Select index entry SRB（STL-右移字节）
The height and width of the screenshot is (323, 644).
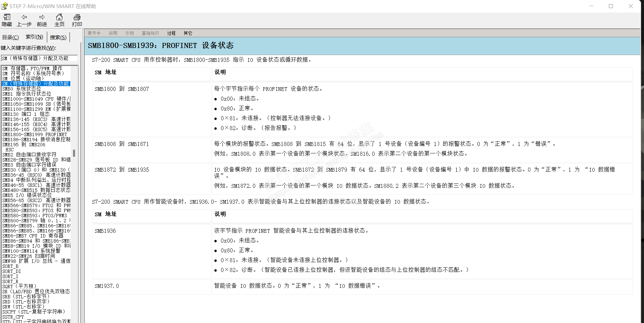pos(26,297)
